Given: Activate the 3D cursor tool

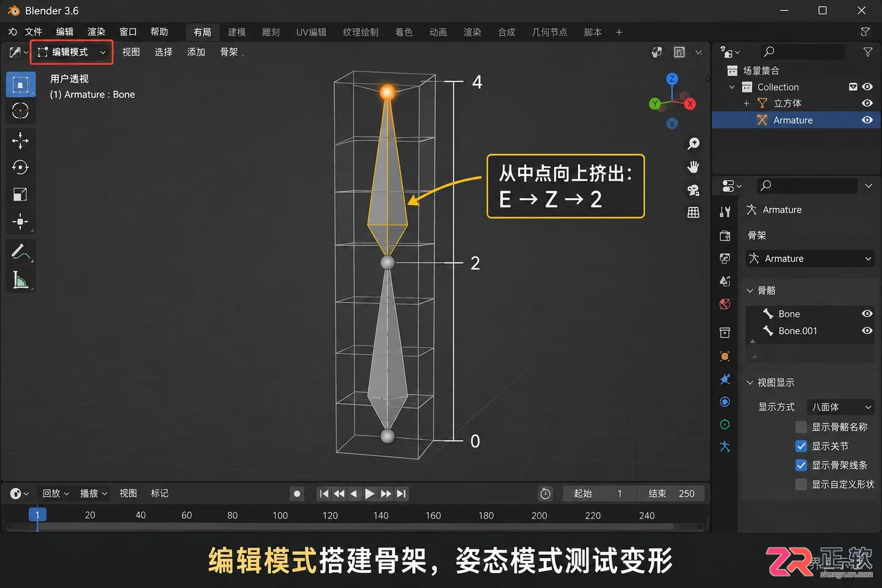Looking at the screenshot, I should pos(20,111).
